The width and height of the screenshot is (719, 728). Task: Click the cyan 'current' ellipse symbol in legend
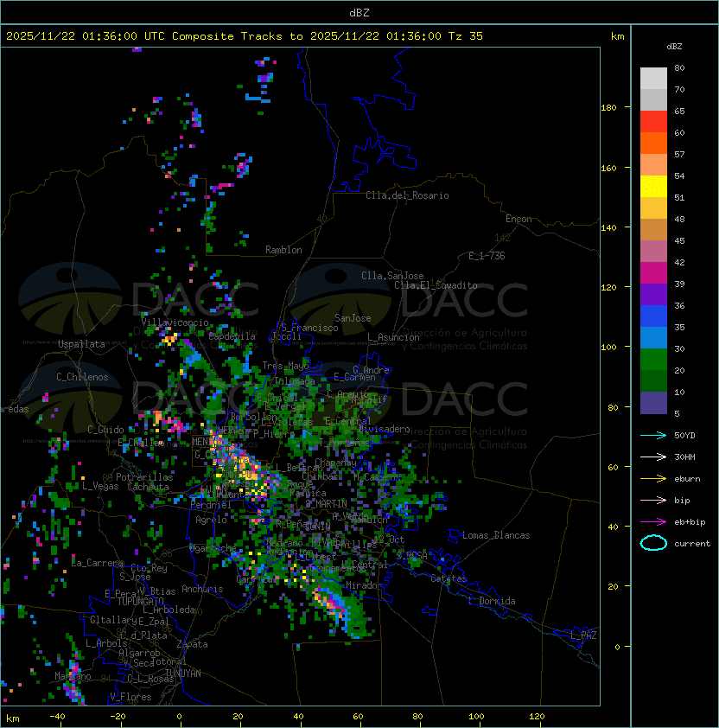[653, 543]
